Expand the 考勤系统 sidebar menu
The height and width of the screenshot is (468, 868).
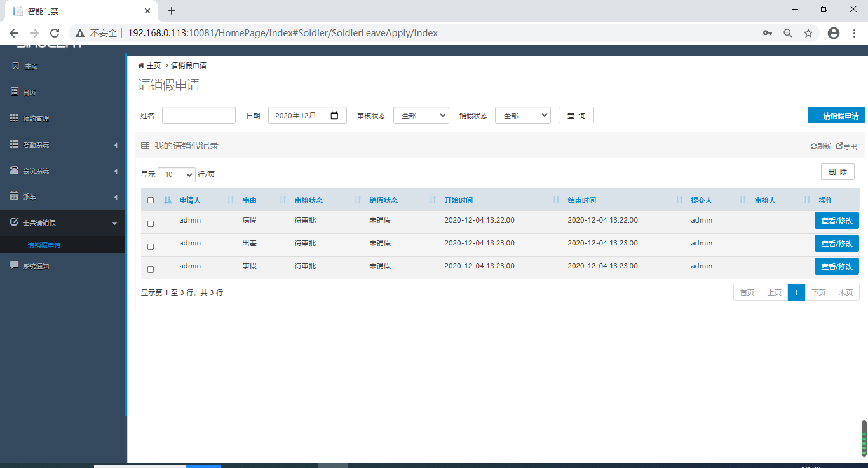(62, 145)
